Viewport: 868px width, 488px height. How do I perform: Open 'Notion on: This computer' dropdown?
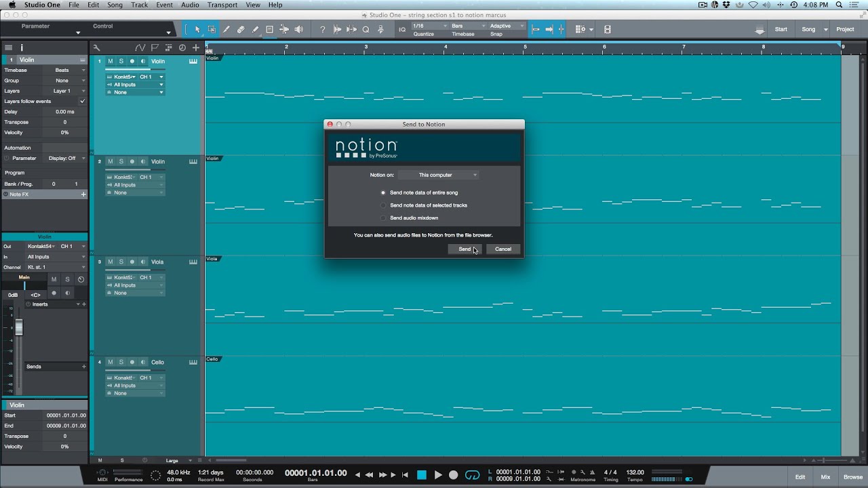(x=439, y=175)
